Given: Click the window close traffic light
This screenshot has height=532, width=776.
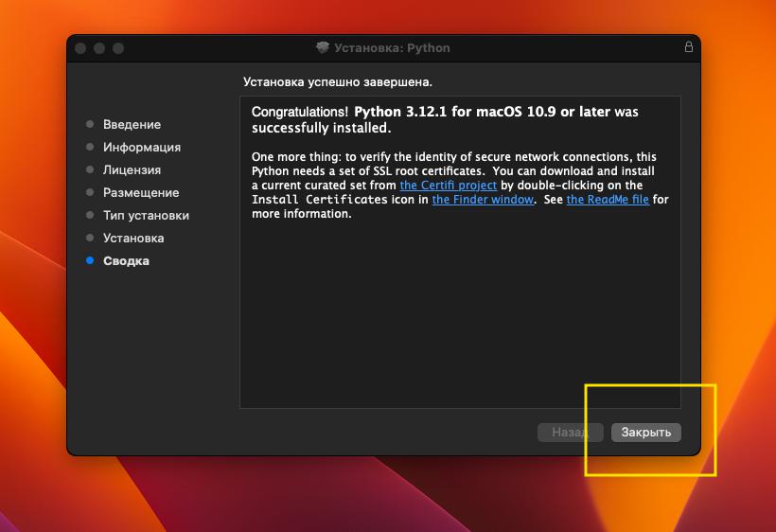Looking at the screenshot, I should point(80,48).
